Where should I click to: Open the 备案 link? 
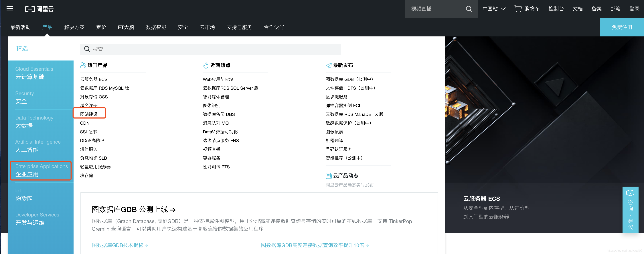click(596, 9)
